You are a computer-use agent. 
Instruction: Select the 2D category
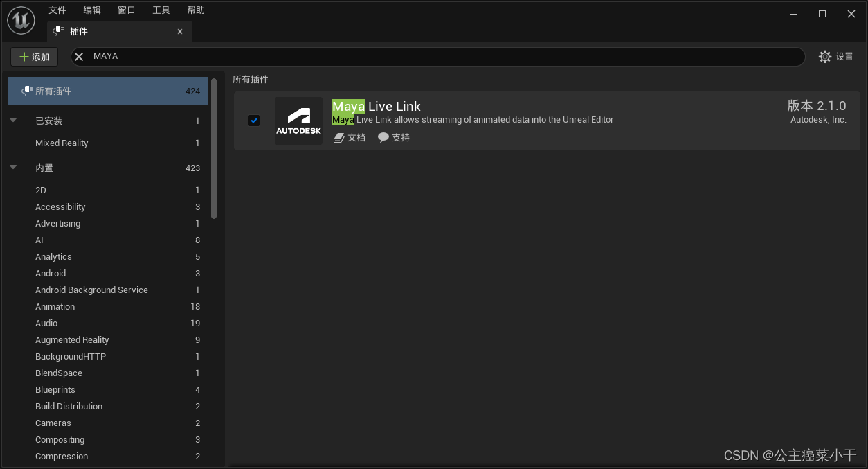click(x=108, y=191)
